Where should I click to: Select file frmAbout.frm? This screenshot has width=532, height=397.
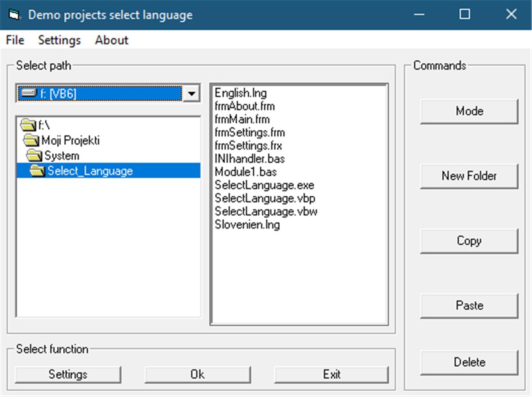(245, 106)
